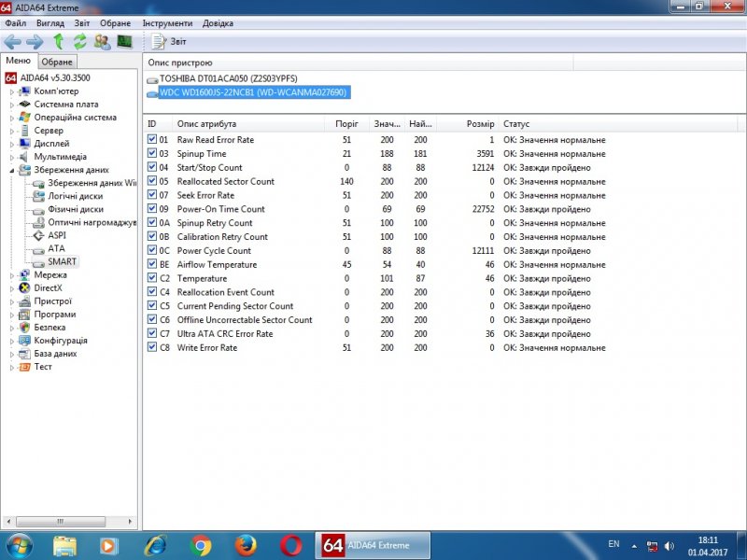
Task: Uncheck the Spinup Time attribute
Action: (153, 153)
